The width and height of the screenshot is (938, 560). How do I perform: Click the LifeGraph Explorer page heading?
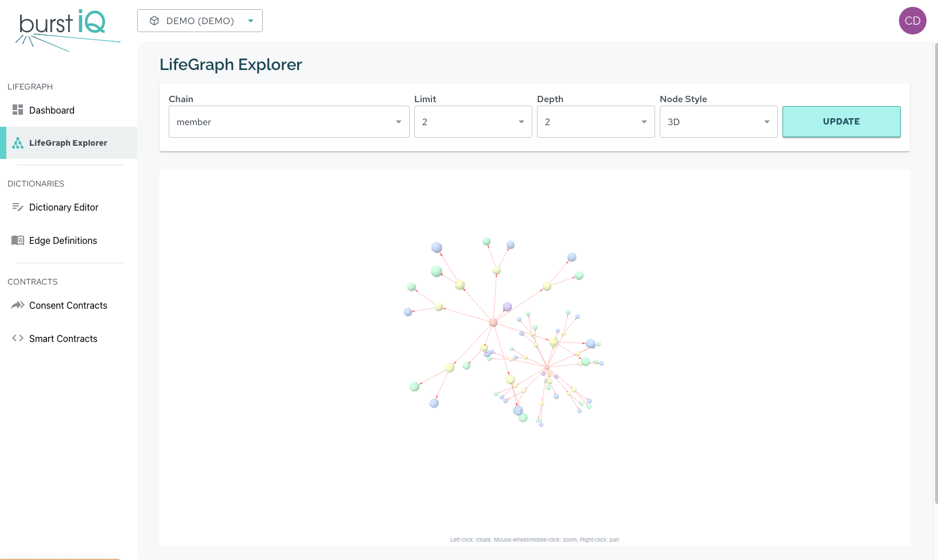(231, 64)
